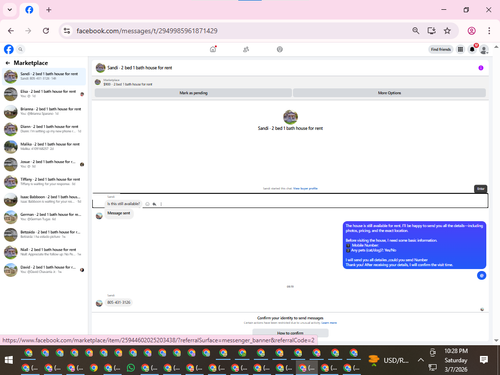Click the Facebook search magnifier icon
This screenshot has width=500, height=375.
point(20,49)
